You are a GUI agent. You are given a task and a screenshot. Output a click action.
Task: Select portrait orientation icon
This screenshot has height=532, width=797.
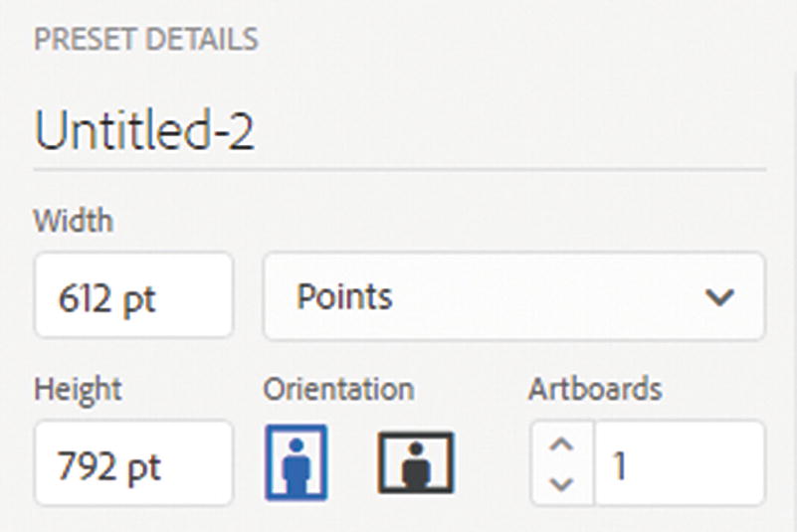point(296,462)
